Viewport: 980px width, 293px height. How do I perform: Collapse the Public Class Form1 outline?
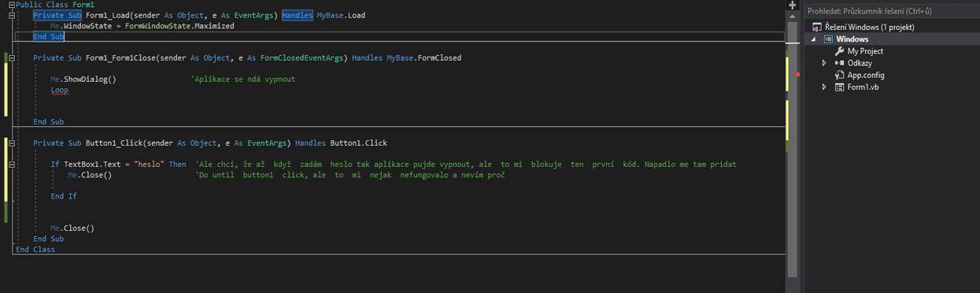click(x=11, y=5)
